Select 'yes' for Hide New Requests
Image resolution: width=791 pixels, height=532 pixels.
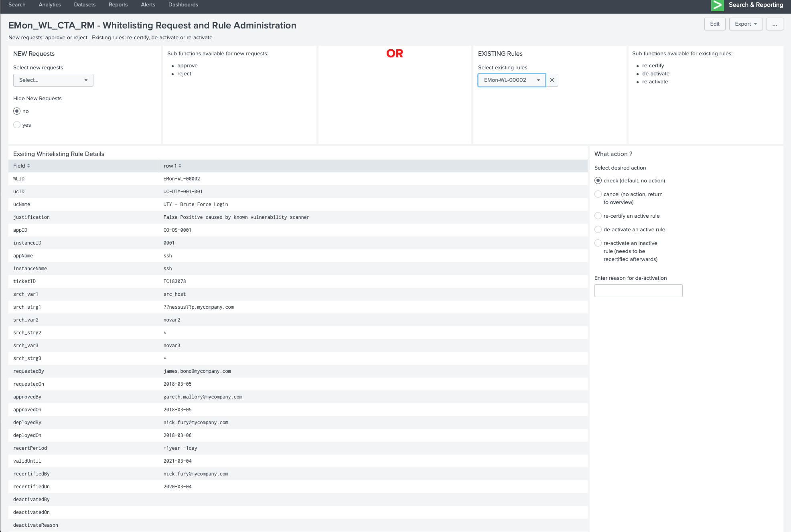point(17,125)
